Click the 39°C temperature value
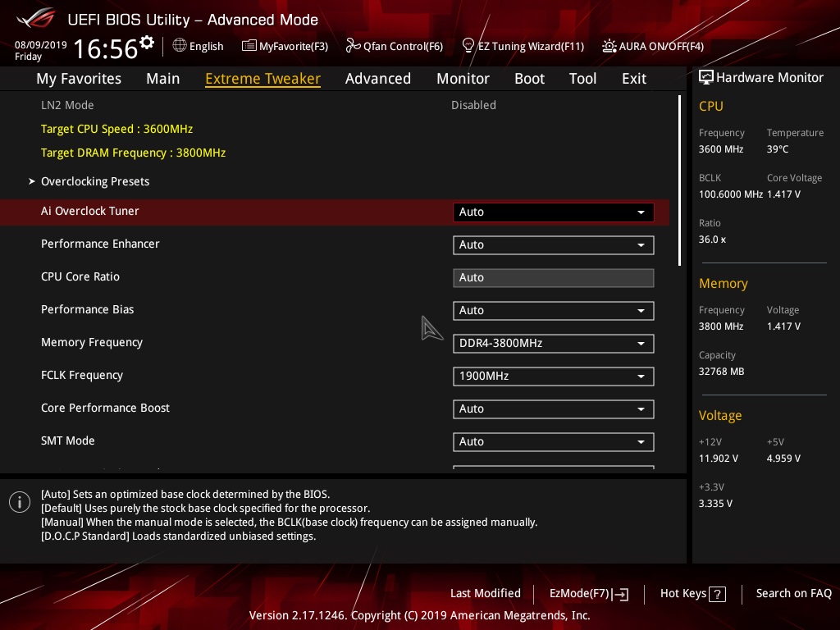Screen dimensions: 840x630 (x=778, y=149)
